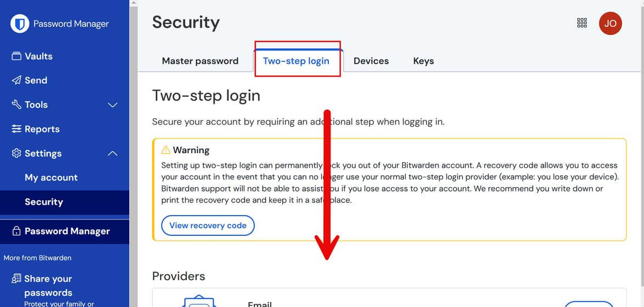Click the View recovery code button

pos(208,225)
